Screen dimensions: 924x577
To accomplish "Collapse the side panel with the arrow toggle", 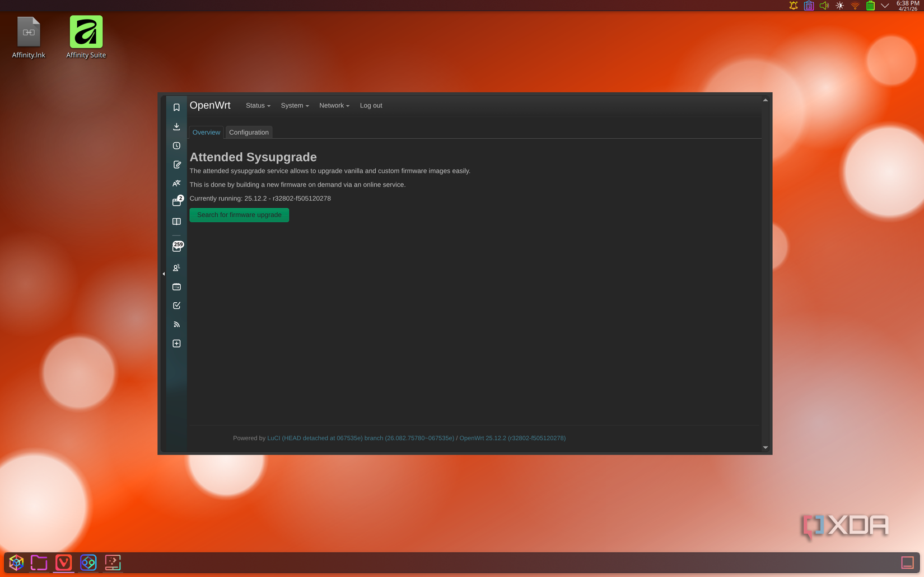I will coord(164,274).
